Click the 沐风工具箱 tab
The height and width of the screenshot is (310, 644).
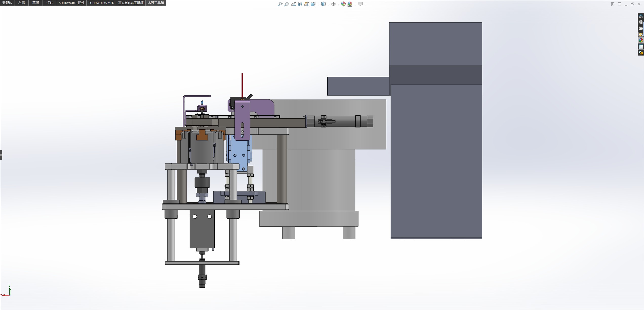pos(156,3)
